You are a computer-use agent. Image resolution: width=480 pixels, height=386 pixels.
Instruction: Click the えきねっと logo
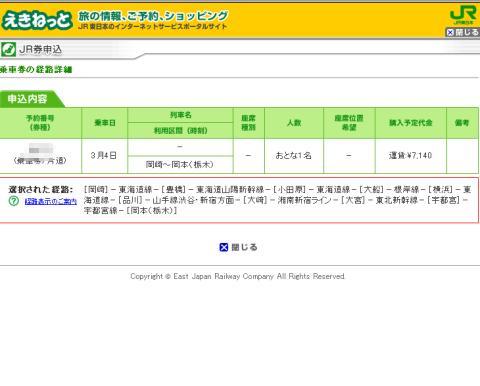pyautogui.click(x=37, y=20)
